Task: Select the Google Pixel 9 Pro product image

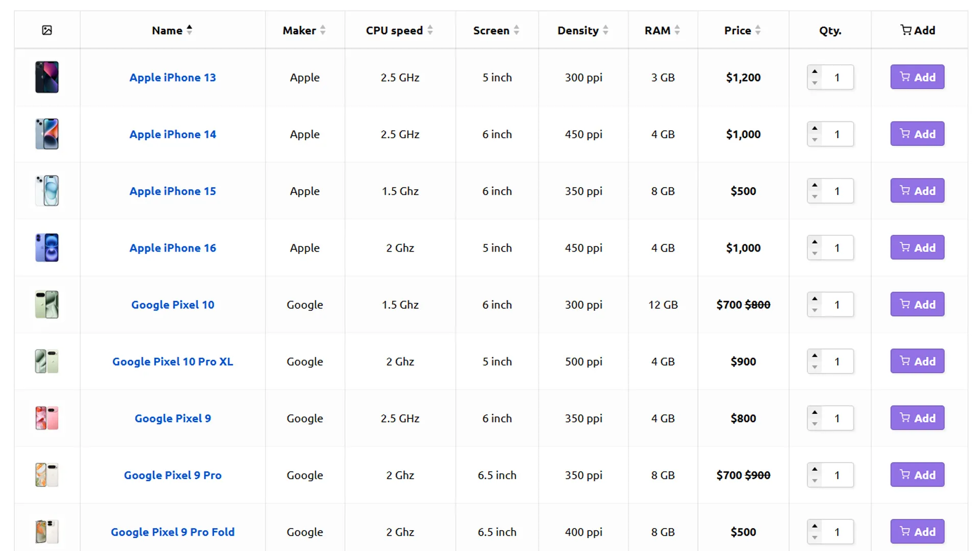Action: [x=47, y=475]
